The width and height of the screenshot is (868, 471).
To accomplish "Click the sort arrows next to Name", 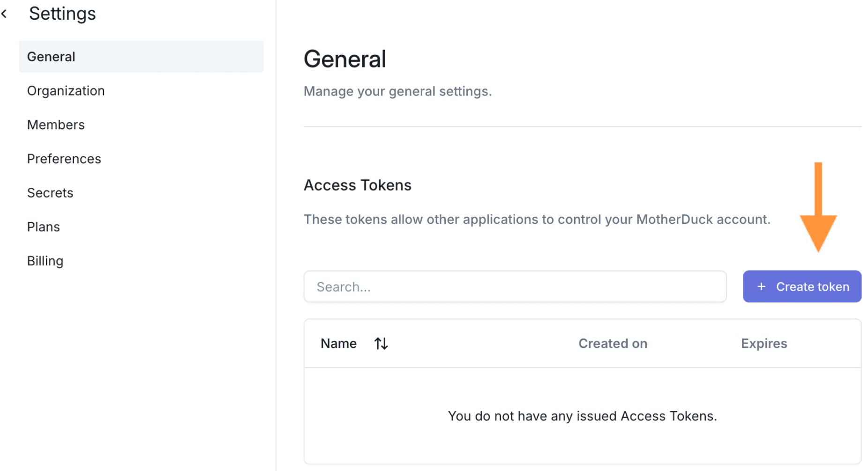I will click(381, 344).
